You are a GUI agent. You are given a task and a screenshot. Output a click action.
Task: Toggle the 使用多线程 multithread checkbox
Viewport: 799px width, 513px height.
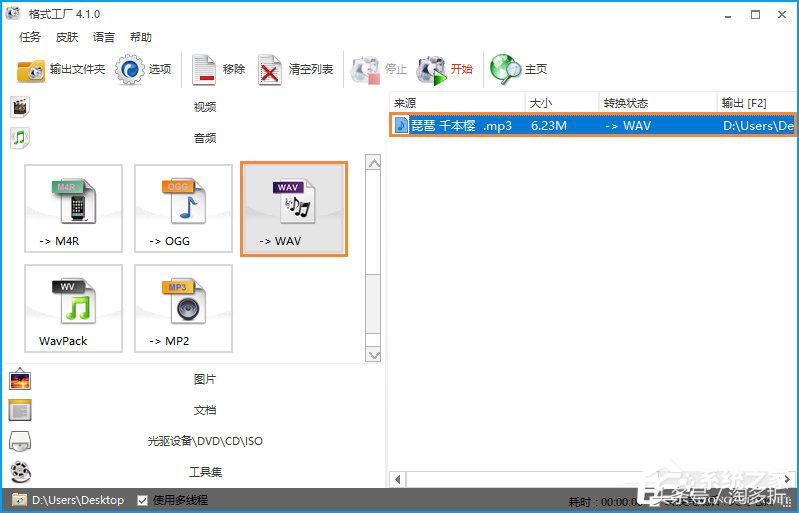[143, 500]
